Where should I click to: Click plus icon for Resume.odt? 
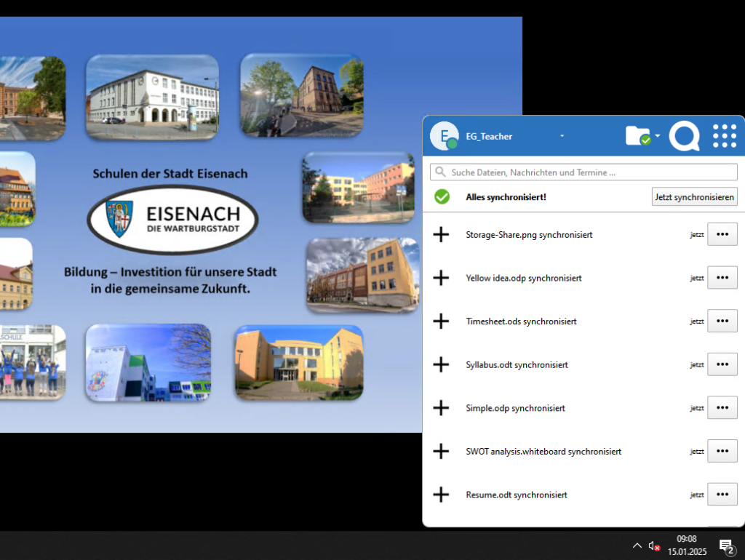pos(441,495)
